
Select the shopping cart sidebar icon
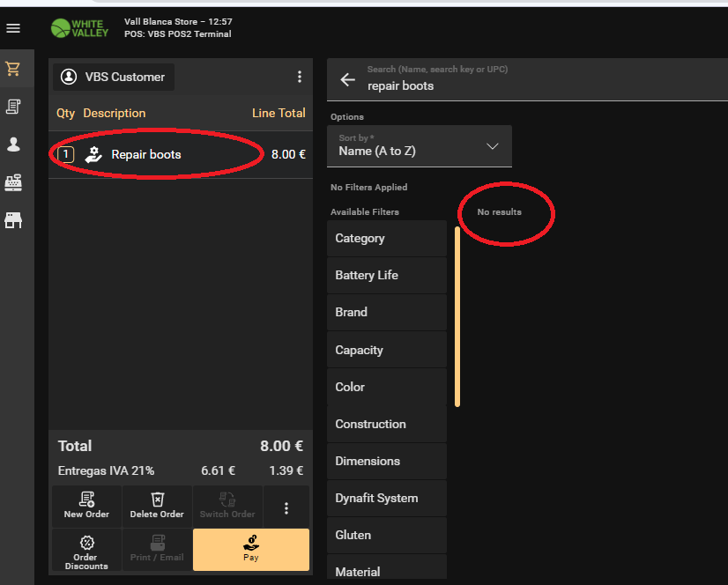click(13, 69)
